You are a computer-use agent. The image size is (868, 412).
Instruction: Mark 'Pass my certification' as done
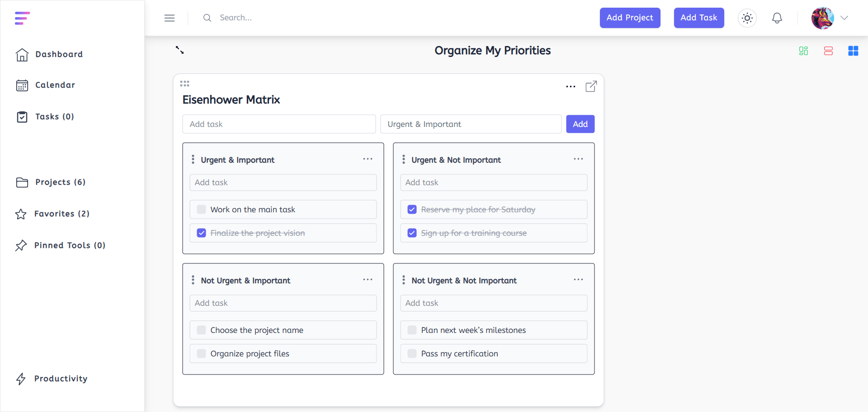[412, 354]
